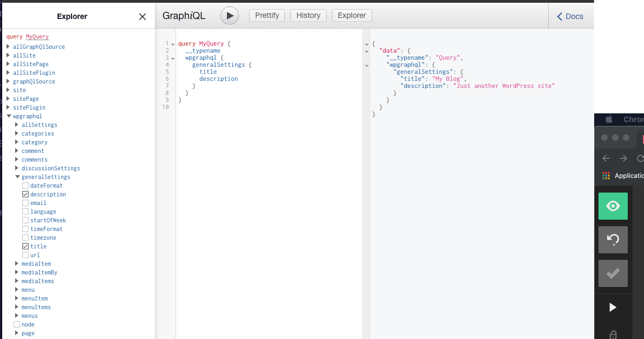
Task: Open the Chrome menu in macOS menu bar
Action: (634, 119)
